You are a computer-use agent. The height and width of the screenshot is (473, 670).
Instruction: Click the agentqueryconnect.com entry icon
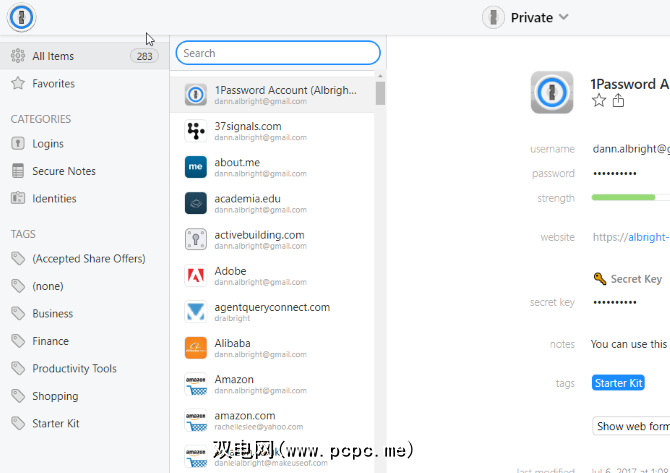click(196, 311)
